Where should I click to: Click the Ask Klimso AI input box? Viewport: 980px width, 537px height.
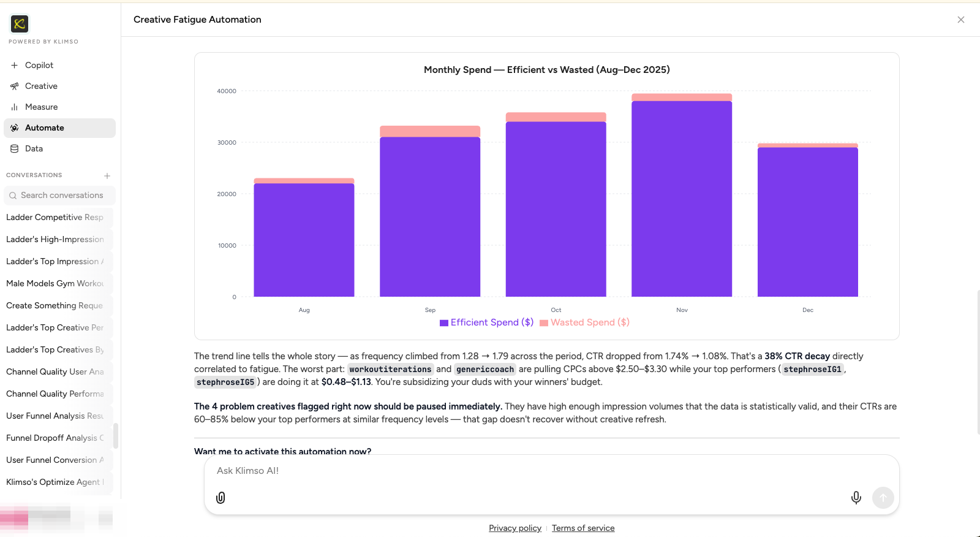pyautogui.click(x=551, y=471)
